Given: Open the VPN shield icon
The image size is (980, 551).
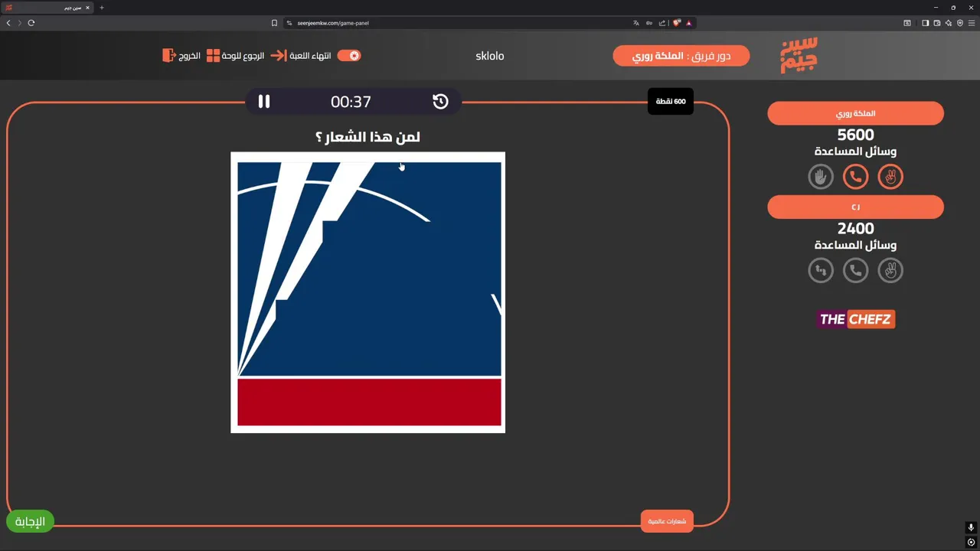Looking at the screenshot, I should pyautogui.click(x=960, y=23).
